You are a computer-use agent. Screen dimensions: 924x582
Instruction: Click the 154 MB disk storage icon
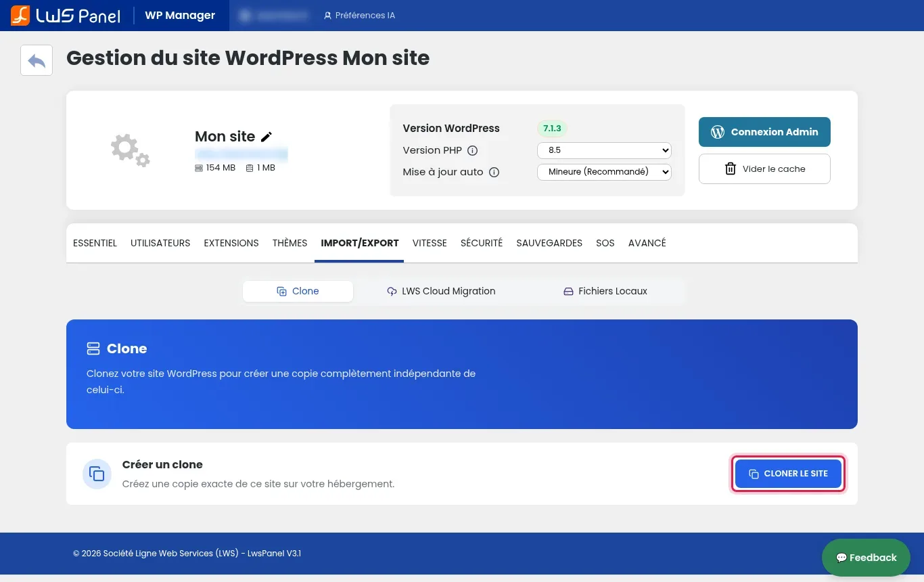[199, 168]
